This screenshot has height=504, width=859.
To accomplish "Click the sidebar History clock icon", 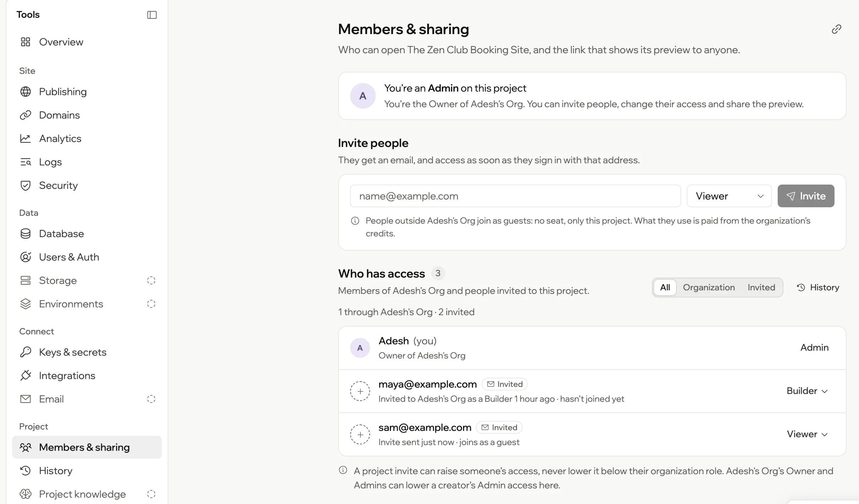I will 26,471.
